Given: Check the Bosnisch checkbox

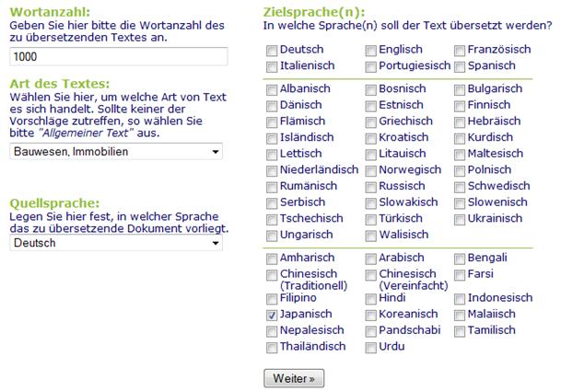Looking at the screenshot, I should (370, 89).
